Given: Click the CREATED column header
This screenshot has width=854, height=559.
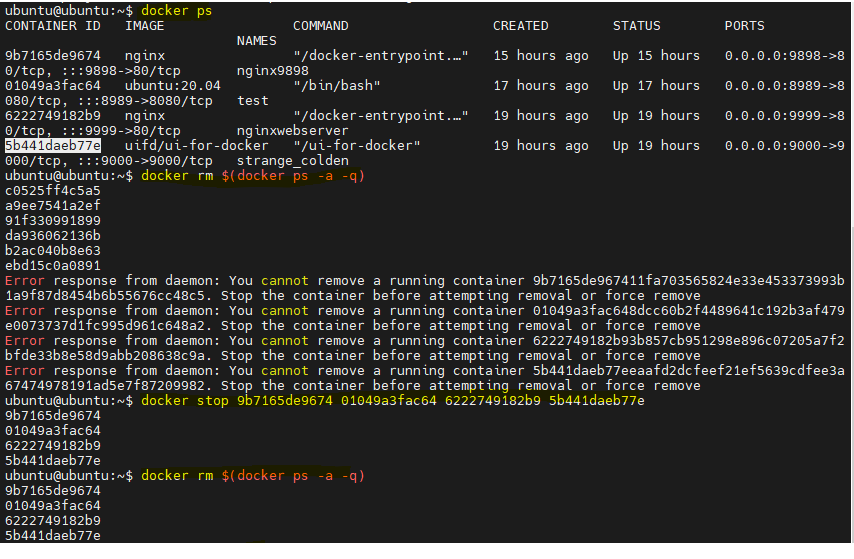Looking at the screenshot, I should 521,26.
